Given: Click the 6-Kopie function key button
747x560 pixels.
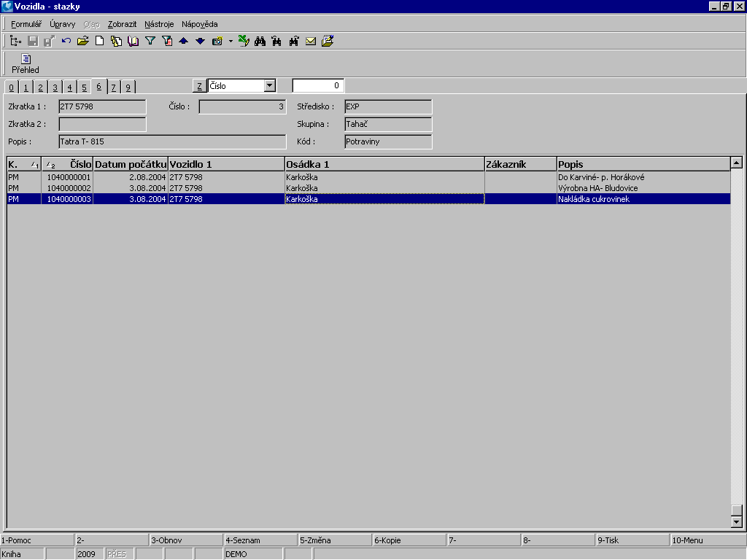Looking at the screenshot, I should [410, 540].
